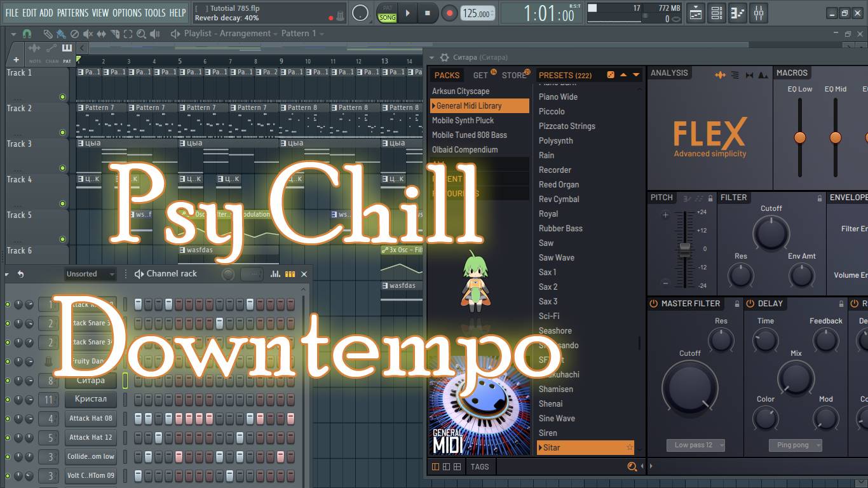Select the Attack Hat 08 channel button
The height and width of the screenshot is (488, 868).
tap(91, 419)
